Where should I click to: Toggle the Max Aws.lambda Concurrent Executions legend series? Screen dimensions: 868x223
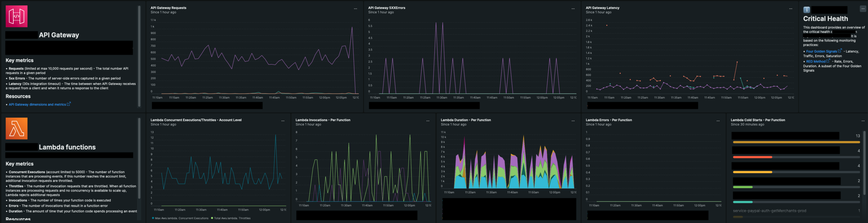(180, 218)
